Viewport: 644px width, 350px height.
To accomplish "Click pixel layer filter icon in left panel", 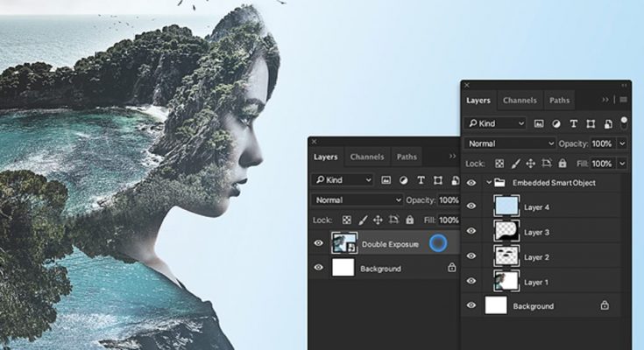I will pyautogui.click(x=386, y=180).
